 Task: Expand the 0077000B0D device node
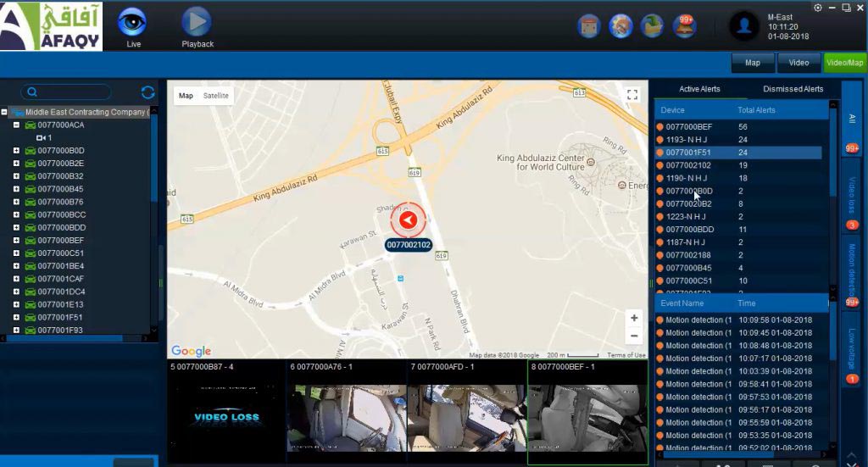point(16,151)
